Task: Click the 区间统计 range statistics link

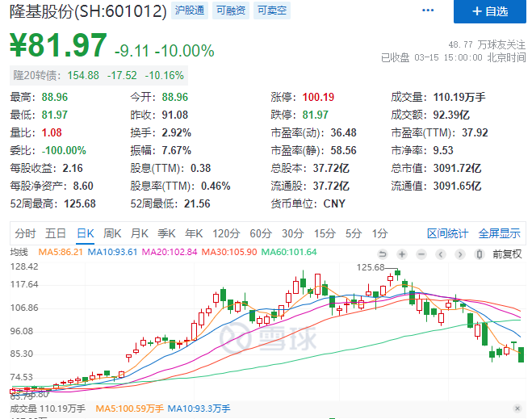Action: click(x=447, y=233)
